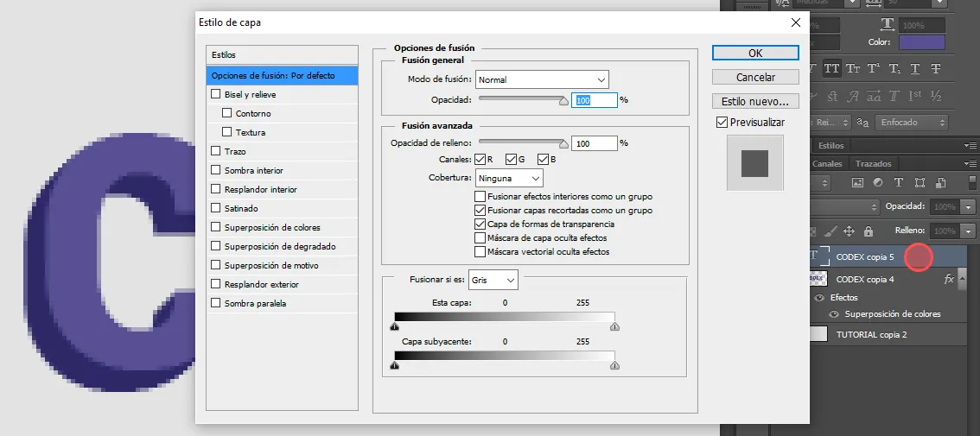The height and width of the screenshot is (436, 980).
Task: Click the Estilo nuevo... button
Action: (755, 101)
